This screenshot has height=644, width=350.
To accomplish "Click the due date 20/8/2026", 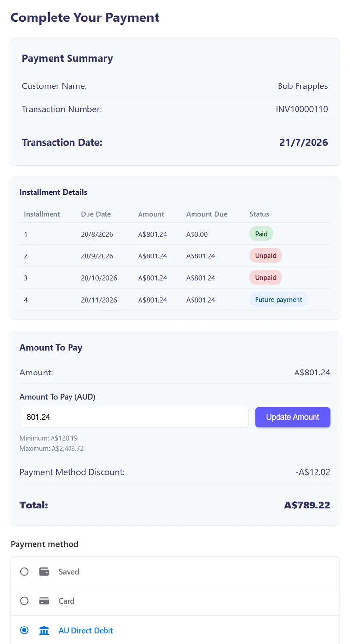I will point(97,234).
